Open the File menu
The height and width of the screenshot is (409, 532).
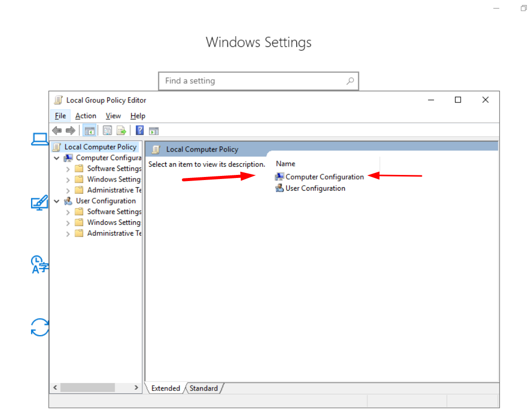pos(60,116)
